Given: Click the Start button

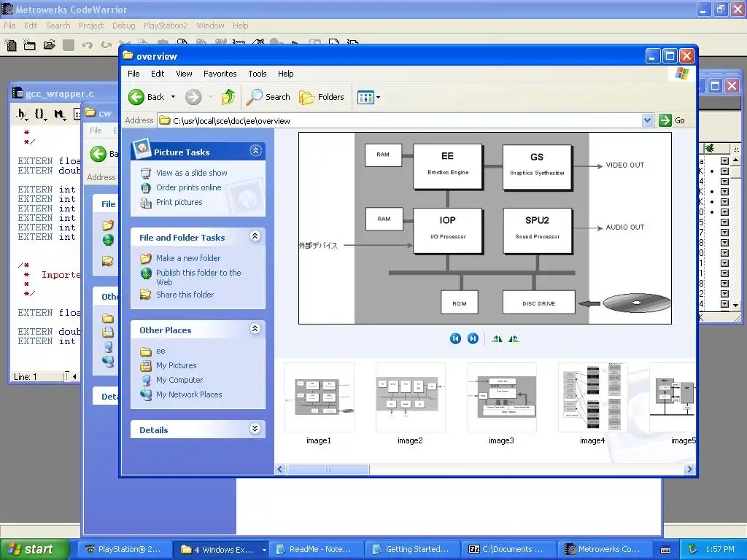Looking at the screenshot, I should pos(34,550).
